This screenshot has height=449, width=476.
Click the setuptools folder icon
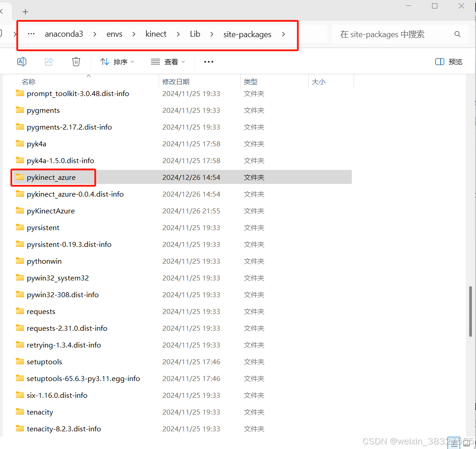point(20,362)
